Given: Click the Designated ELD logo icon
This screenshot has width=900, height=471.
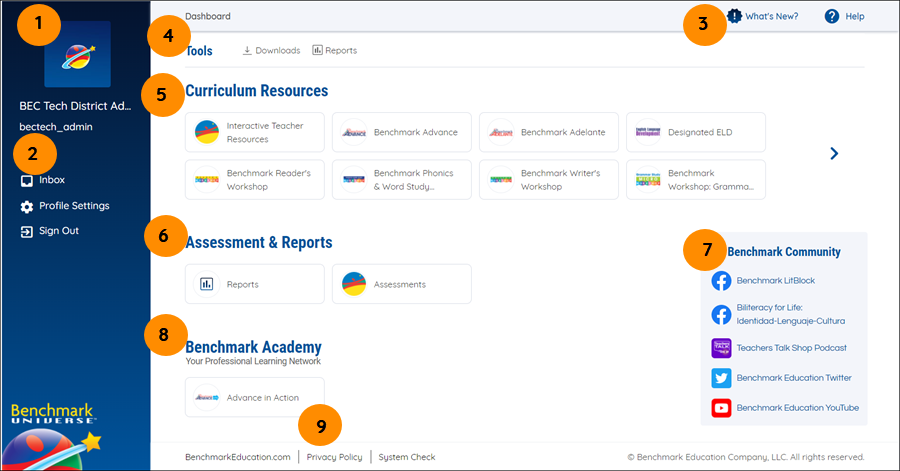Looking at the screenshot, I should [x=647, y=132].
